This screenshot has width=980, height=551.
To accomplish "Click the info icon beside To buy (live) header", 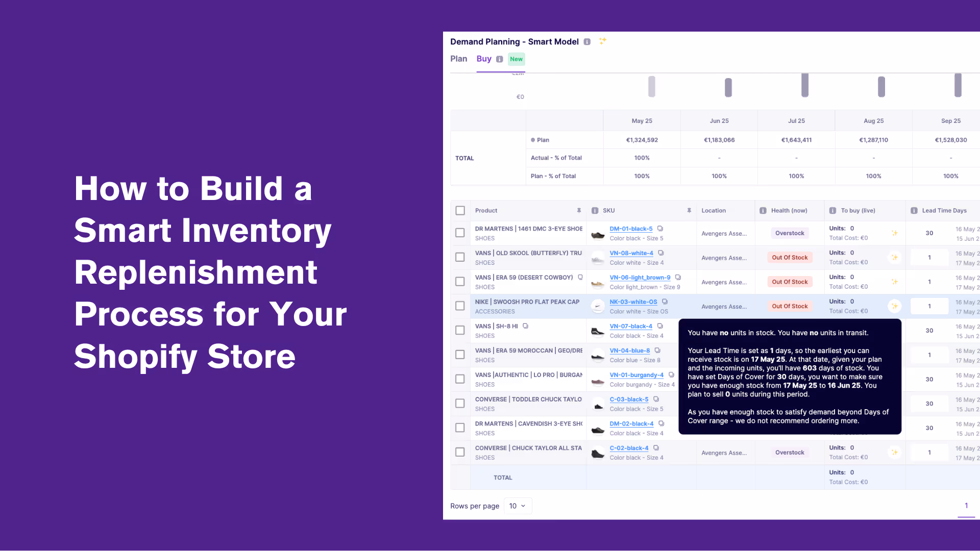I will [x=832, y=211].
